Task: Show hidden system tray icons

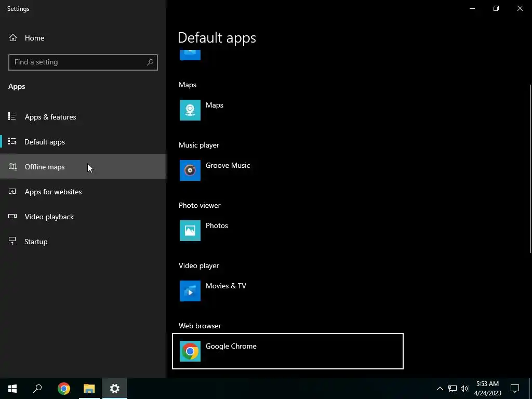Action: (440, 389)
